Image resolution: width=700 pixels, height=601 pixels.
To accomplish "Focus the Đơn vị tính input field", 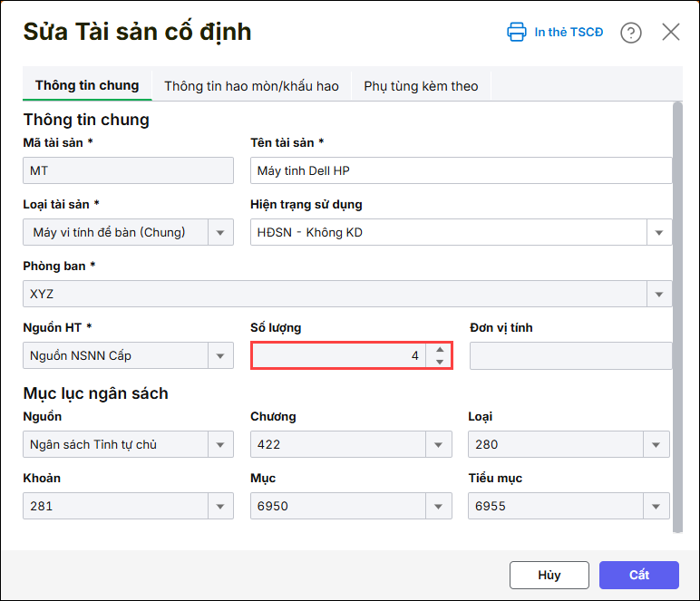I will [570, 355].
